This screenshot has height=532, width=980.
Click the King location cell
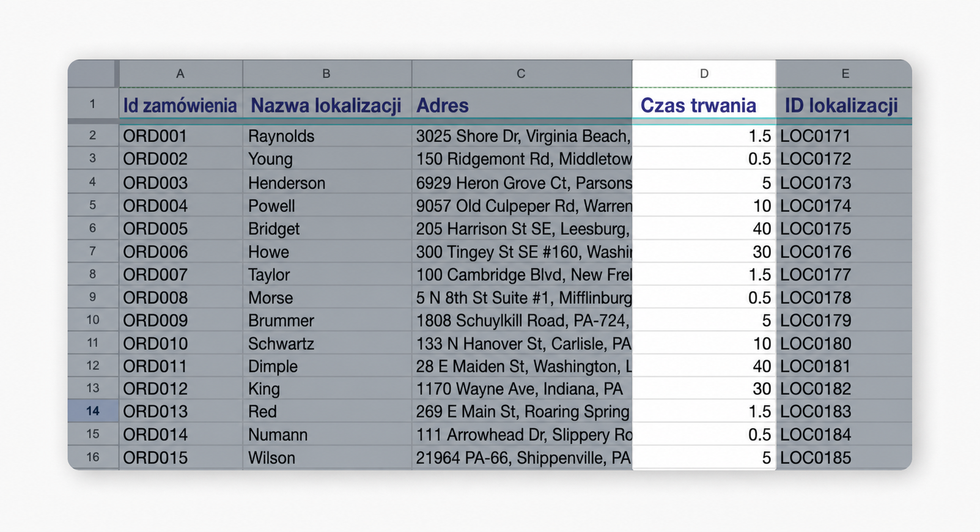(x=326, y=388)
